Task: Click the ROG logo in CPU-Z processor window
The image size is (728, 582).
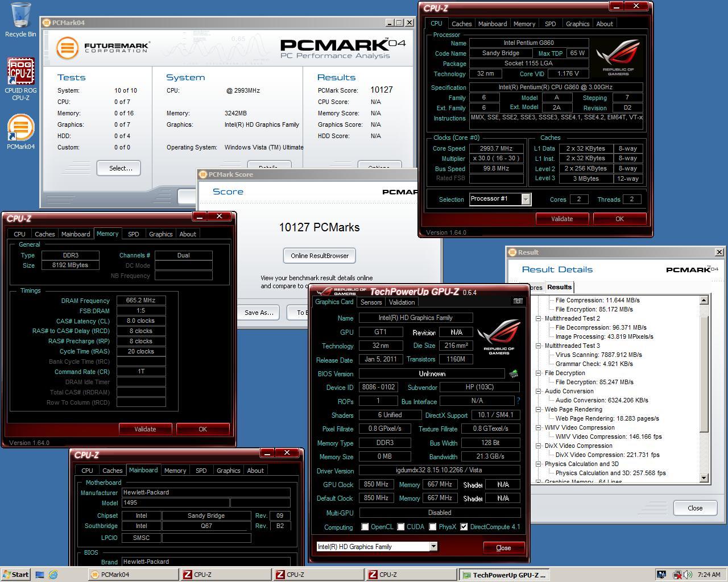Action: 618,57
